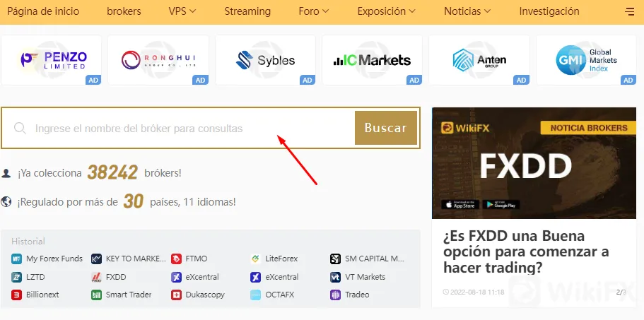Viewport: 644px width, 320px height.
Task: Click the Historial heading
Action: tap(28, 241)
